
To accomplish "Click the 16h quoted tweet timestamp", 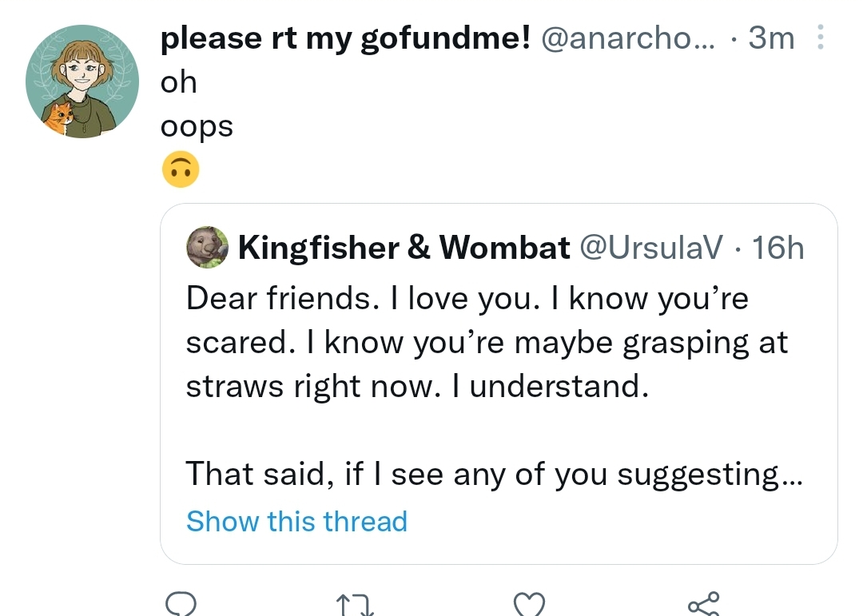I will click(x=777, y=248).
